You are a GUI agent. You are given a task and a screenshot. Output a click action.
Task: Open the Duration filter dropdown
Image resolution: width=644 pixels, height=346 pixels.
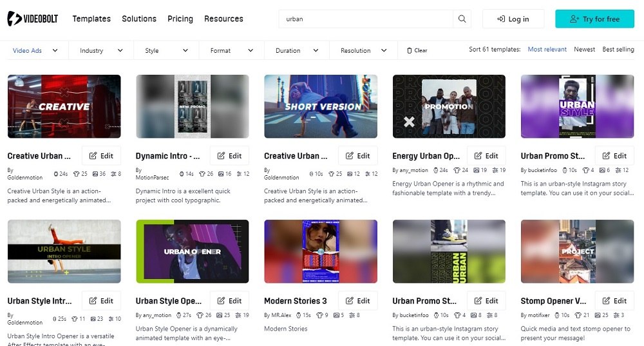point(297,50)
